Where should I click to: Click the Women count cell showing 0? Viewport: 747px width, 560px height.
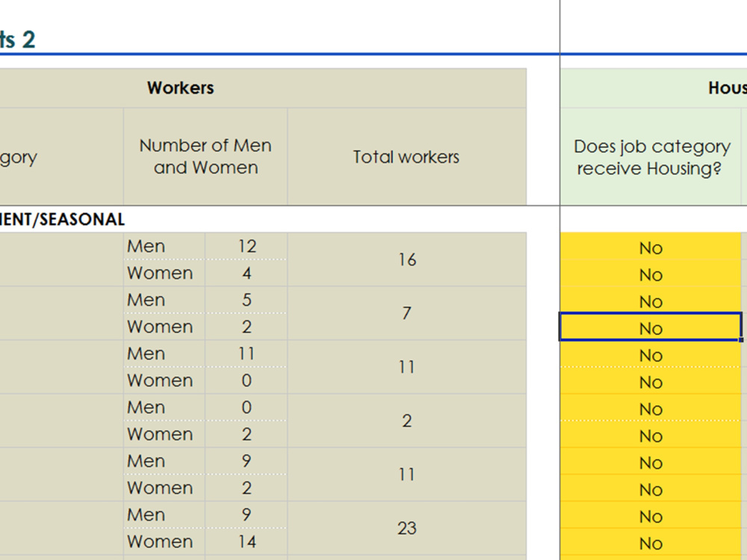247,381
